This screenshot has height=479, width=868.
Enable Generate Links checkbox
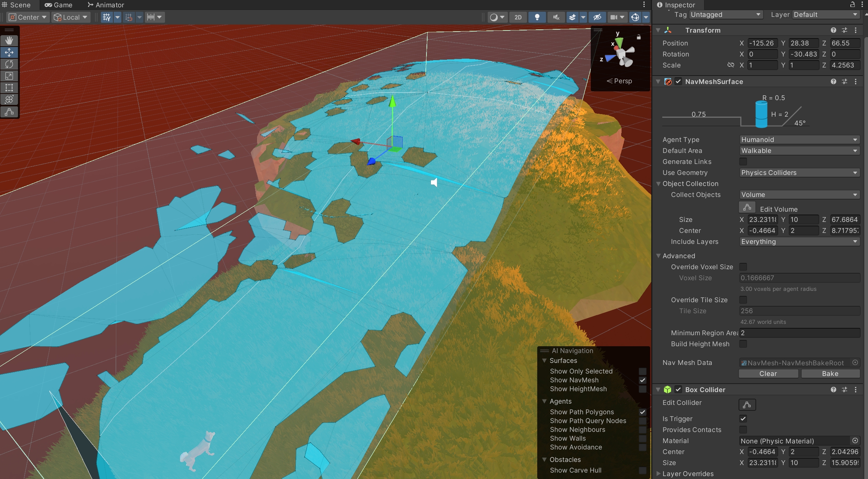coord(743,162)
